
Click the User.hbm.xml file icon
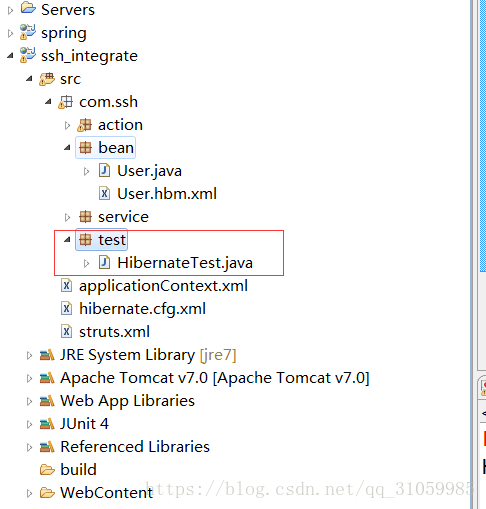pos(104,193)
